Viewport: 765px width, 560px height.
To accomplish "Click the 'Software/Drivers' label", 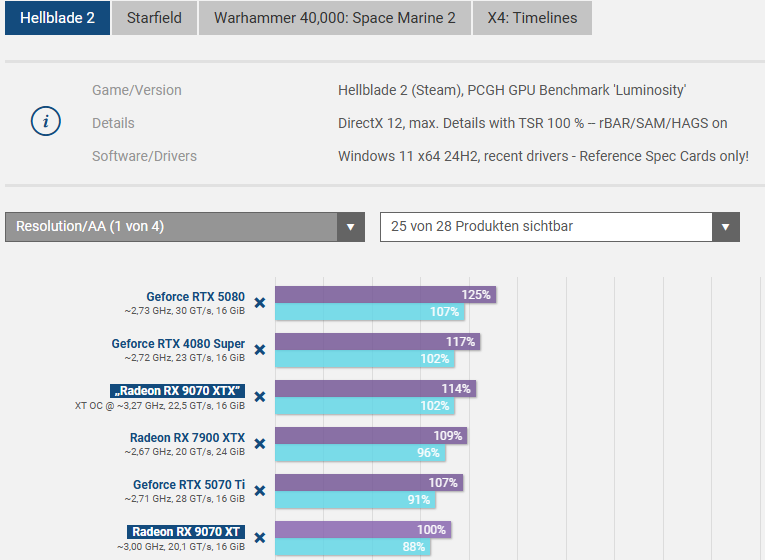I will pyautogui.click(x=144, y=156).
